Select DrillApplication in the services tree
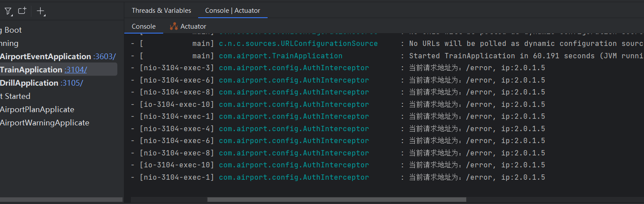Screen dimensions: 644x204 [29, 83]
